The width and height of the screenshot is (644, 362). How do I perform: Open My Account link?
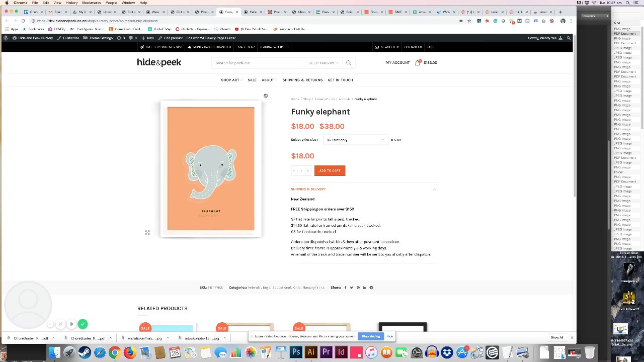tap(397, 63)
